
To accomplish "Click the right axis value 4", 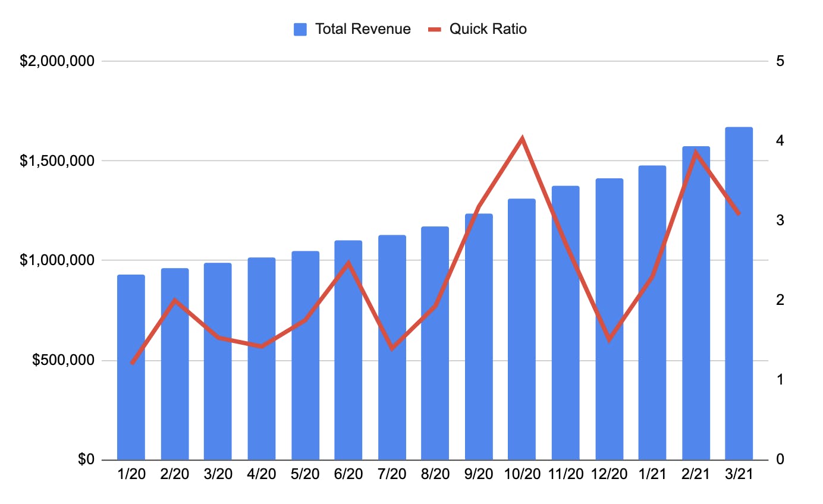I will point(780,140).
